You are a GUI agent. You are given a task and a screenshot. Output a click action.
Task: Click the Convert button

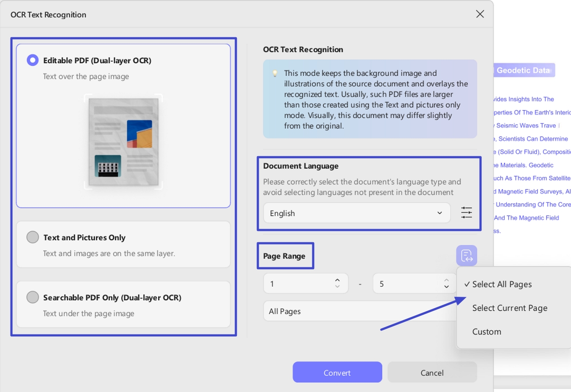[x=337, y=372]
